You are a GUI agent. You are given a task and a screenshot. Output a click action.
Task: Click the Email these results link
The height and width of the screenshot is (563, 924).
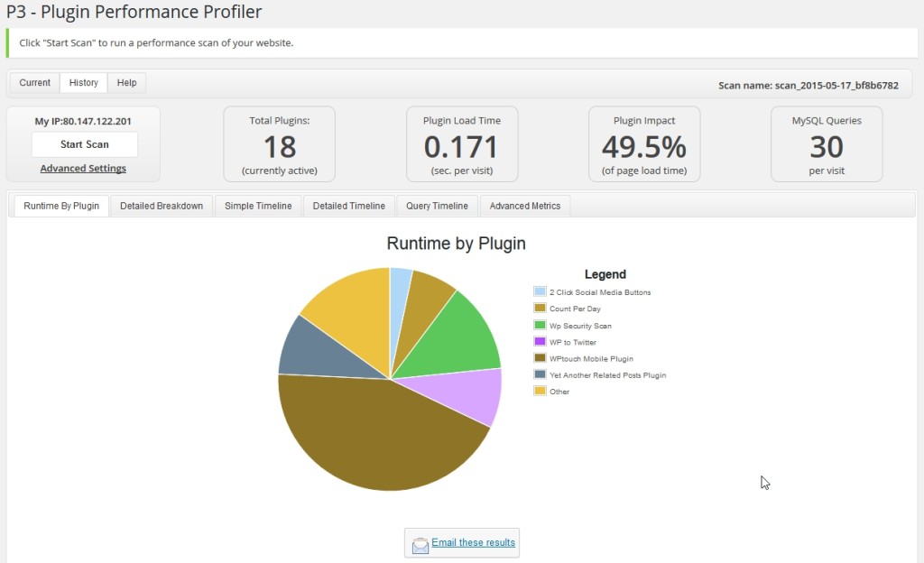473,542
